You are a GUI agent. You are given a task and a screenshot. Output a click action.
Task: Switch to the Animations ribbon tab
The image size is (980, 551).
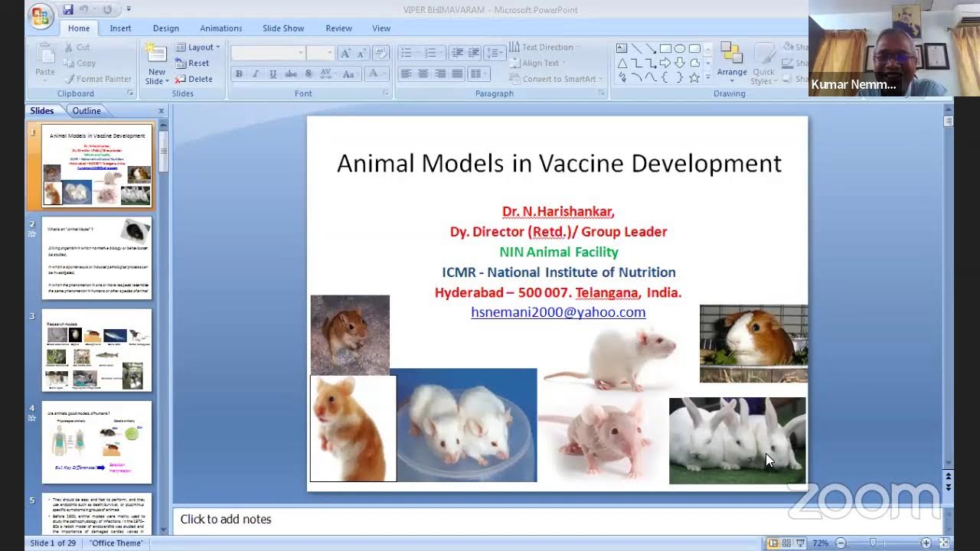point(220,28)
